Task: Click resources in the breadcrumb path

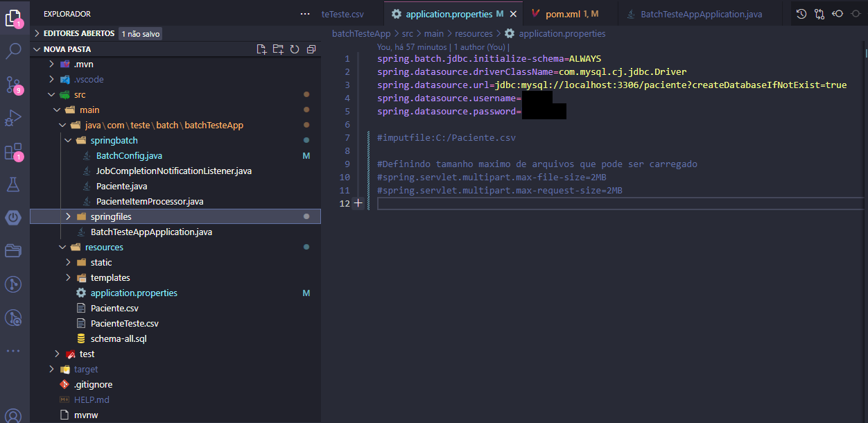Action: pyautogui.click(x=474, y=33)
